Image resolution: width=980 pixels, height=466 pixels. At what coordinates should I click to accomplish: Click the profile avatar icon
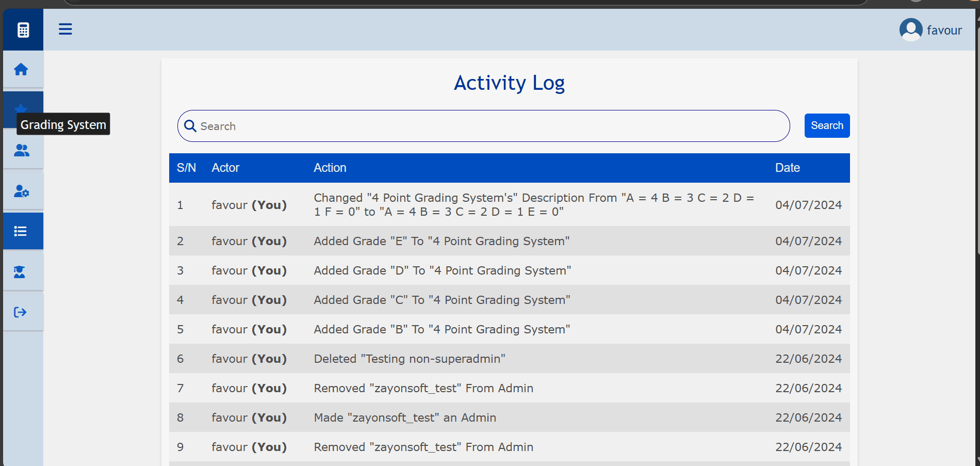pyautogui.click(x=910, y=30)
